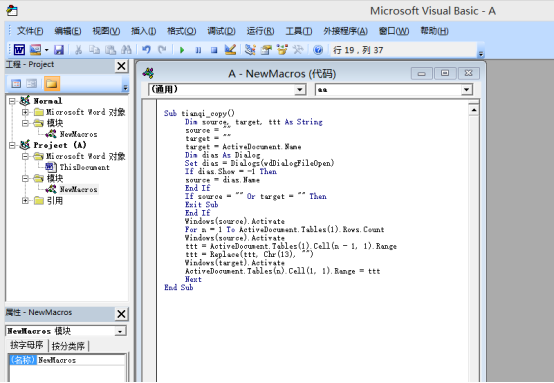Open the 插入(I) menu
The image size is (554, 383).
tap(143, 31)
